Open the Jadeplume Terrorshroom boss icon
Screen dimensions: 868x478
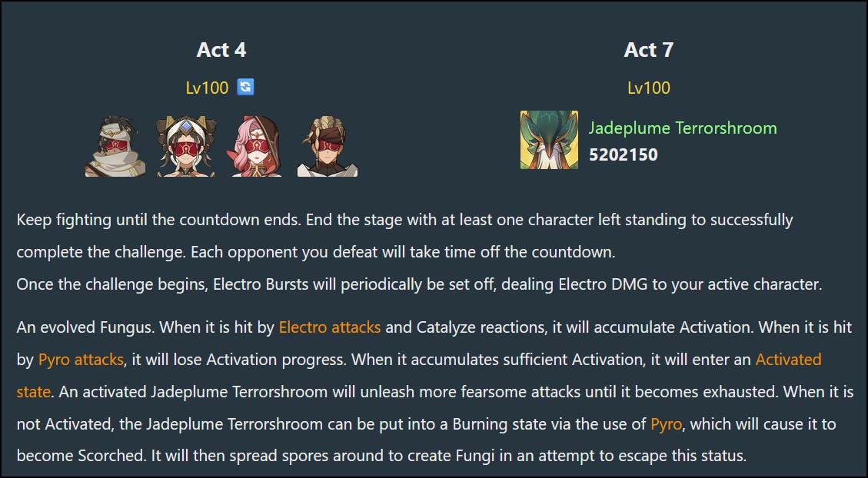(549, 140)
